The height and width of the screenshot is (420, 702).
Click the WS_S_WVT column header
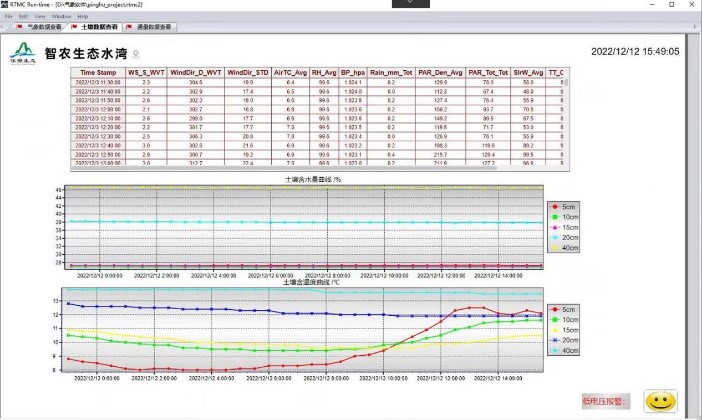(x=146, y=73)
